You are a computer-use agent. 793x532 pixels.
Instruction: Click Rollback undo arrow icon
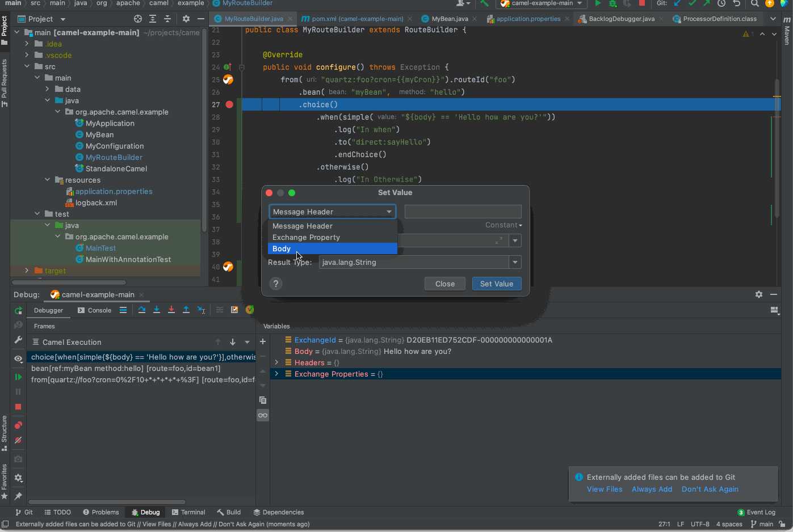pos(737,3)
